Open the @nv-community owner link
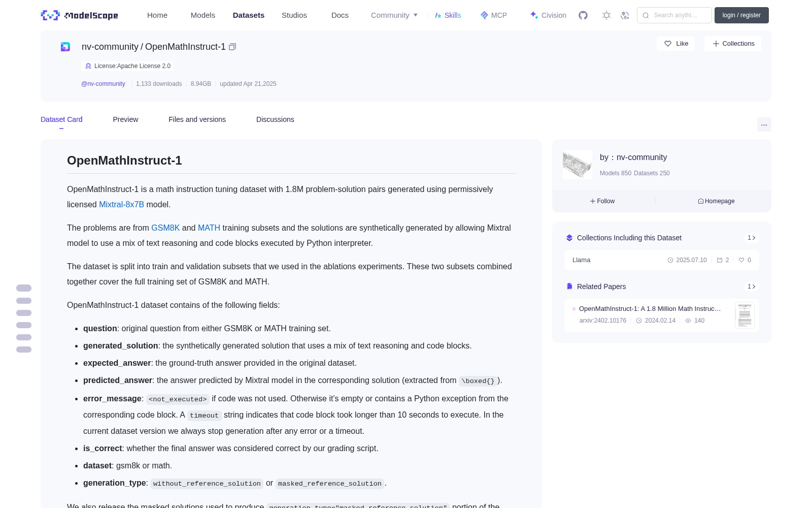Viewport: 812px width, 508px height. click(103, 84)
